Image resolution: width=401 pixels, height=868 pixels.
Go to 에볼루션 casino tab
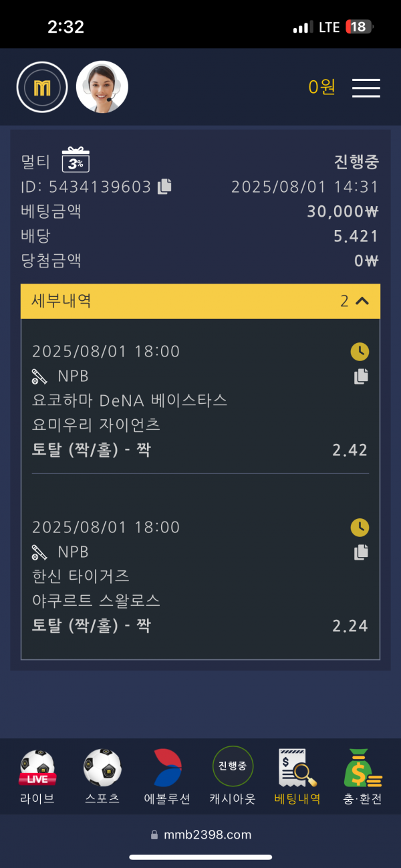(x=167, y=776)
